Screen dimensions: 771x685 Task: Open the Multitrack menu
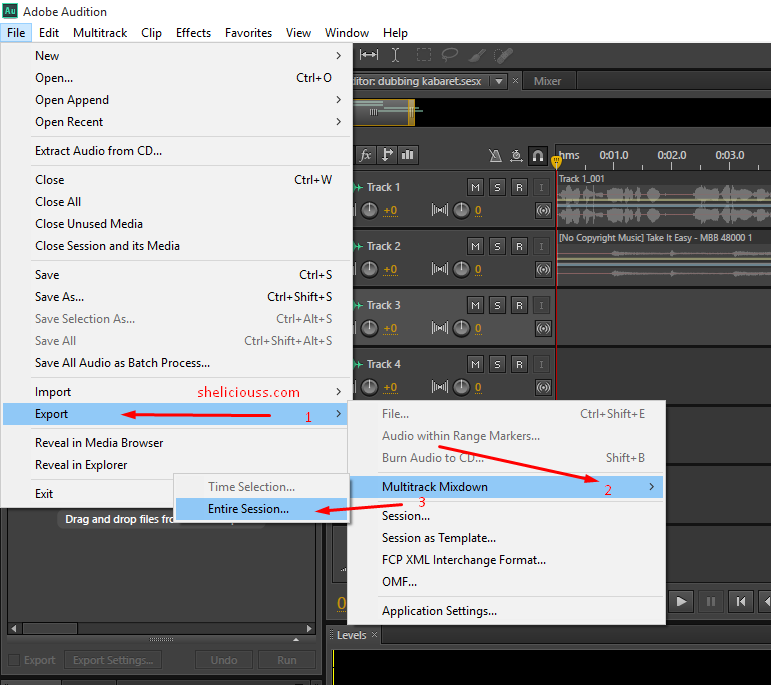tap(100, 33)
